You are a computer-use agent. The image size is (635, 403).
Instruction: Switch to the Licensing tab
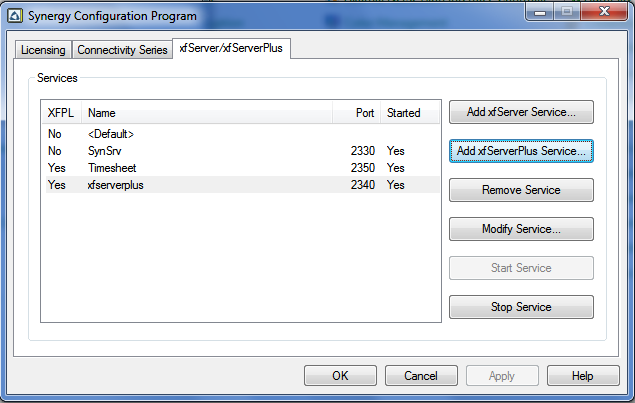click(43, 49)
